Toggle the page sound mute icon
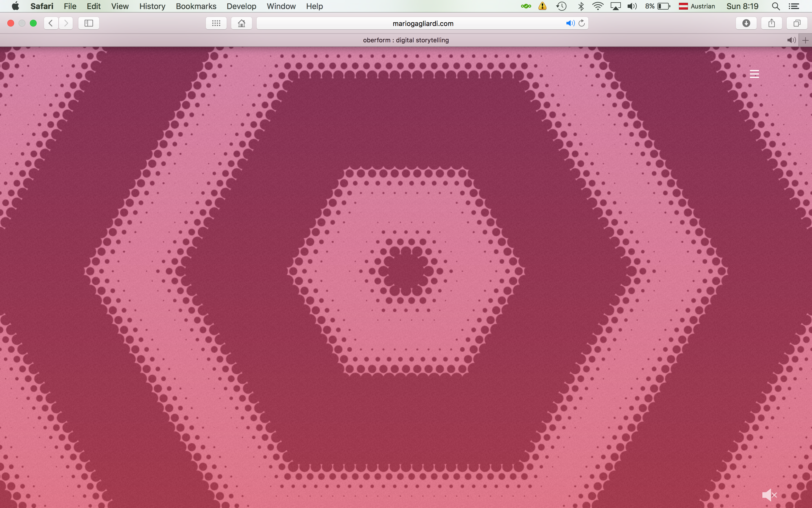 point(770,494)
